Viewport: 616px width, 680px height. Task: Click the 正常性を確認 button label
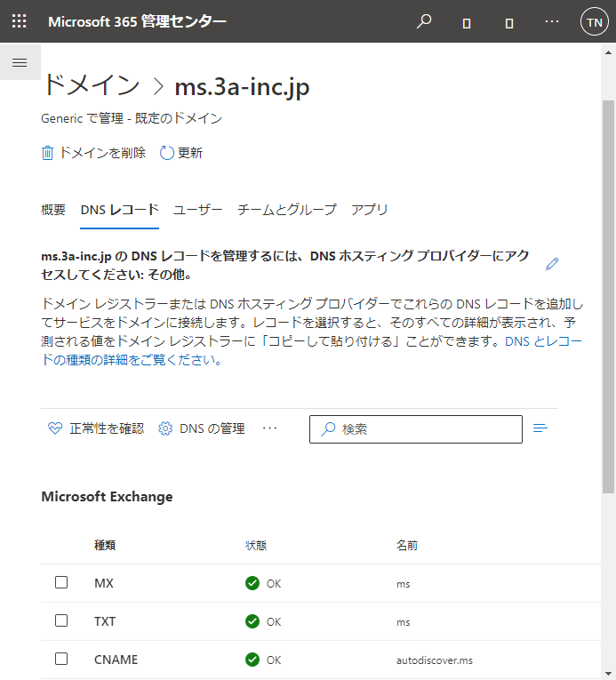107,428
